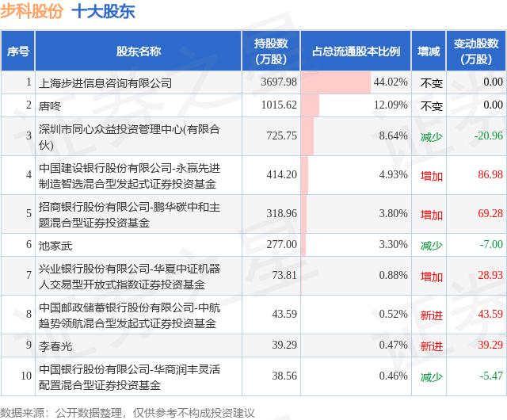Click the change value 69.28
This screenshot has width=507, height=420.
tap(490, 213)
